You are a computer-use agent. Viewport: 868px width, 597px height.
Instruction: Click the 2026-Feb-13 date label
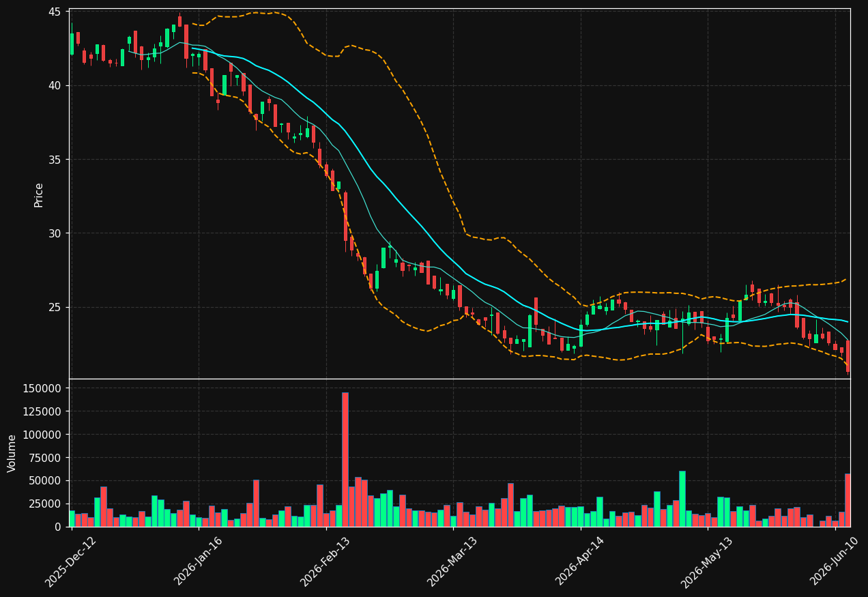coord(325,561)
